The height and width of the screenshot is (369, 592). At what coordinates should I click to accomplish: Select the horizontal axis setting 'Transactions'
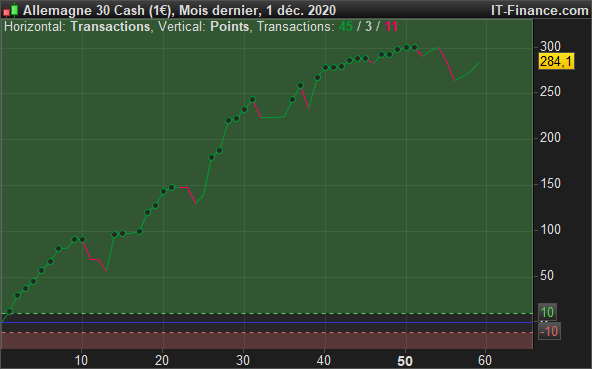point(110,27)
